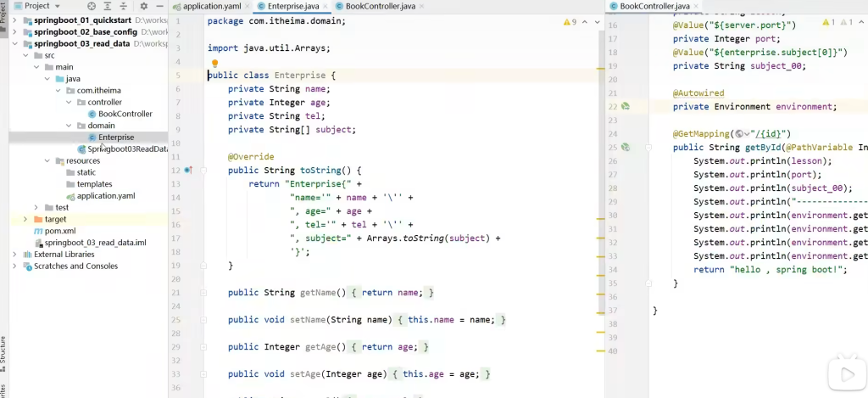Image resolution: width=868 pixels, height=398 pixels.
Task: Click the yellow lightbulb intention icon
Action: click(214, 63)
